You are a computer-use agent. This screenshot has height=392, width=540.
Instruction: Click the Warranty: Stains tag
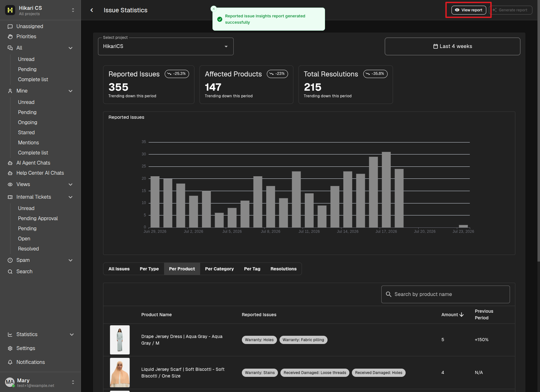[260, 373]
